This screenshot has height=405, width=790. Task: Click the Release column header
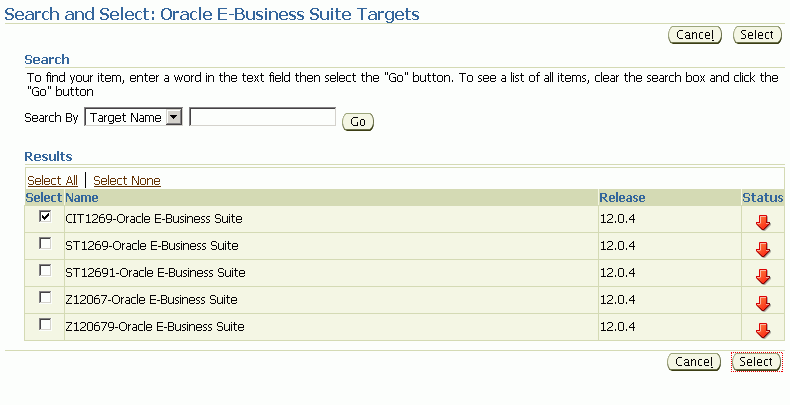coord(622,197)
